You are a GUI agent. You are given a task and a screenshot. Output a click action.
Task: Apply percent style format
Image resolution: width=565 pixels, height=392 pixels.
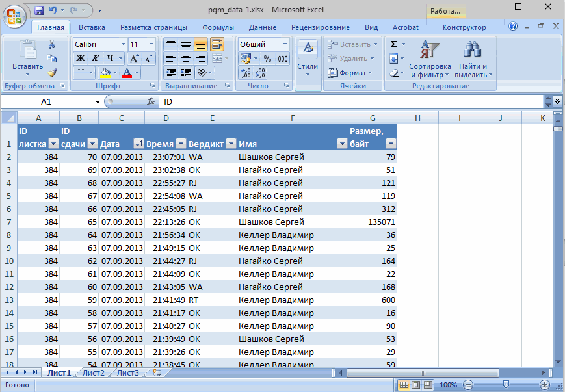point(267,59)
